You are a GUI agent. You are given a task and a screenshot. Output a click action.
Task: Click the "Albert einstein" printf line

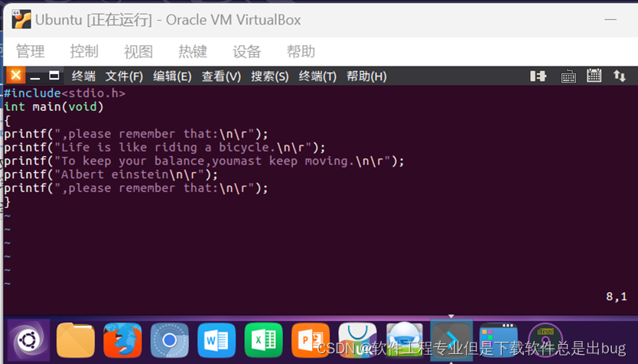111,174
